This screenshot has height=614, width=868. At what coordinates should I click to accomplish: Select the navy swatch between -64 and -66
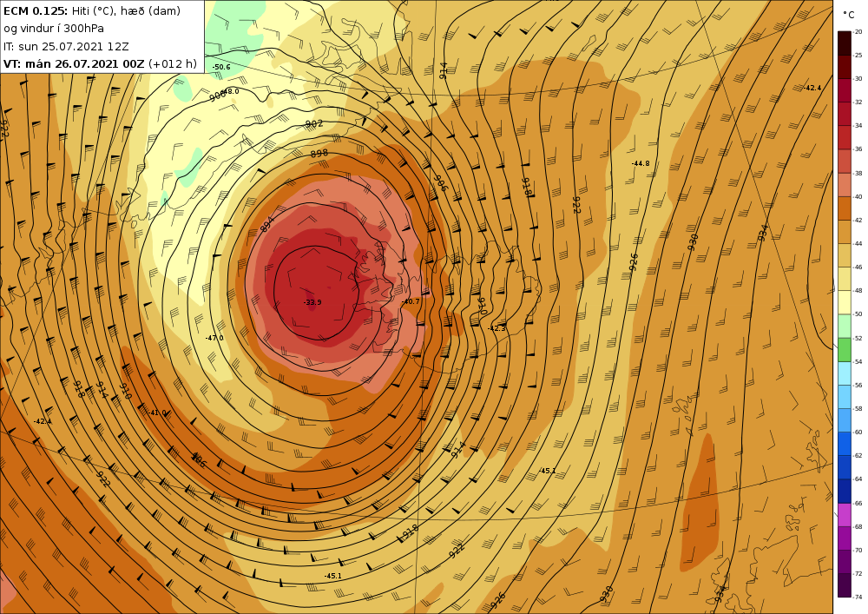pos(845,491)
